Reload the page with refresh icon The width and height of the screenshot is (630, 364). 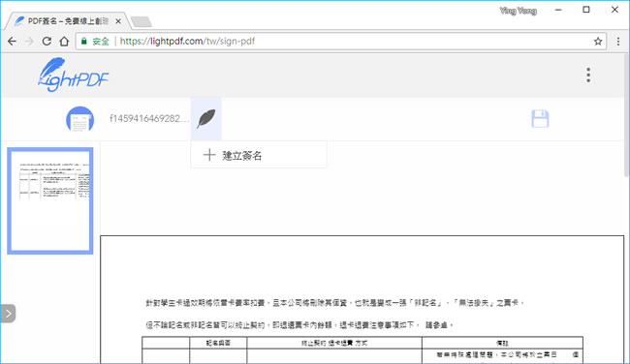point(47,42)
